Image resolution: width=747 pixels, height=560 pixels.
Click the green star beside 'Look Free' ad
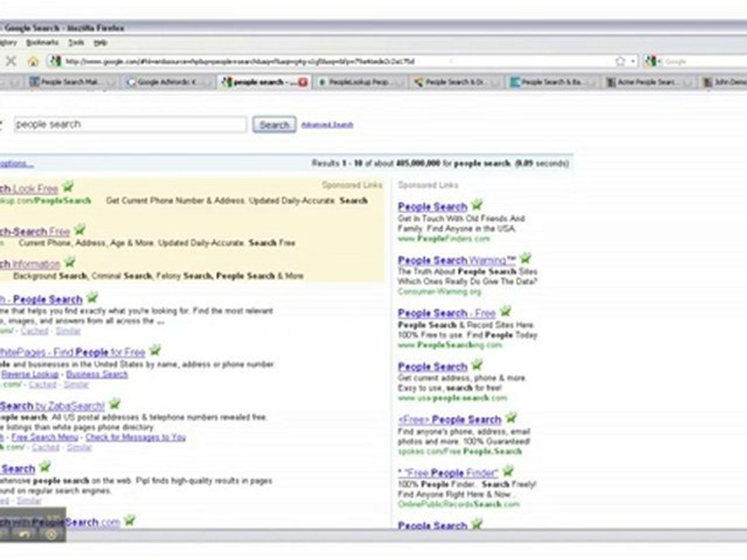point(68,186)
